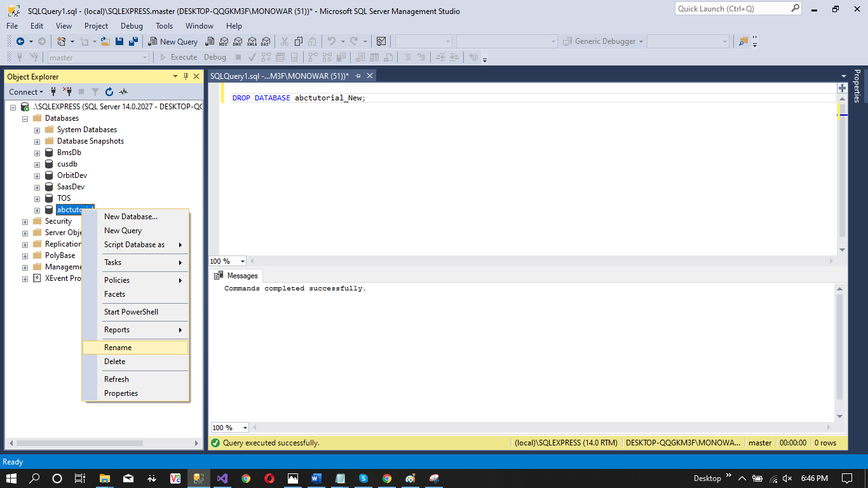Pin the Object Explorer panel with auto-hide pin
Screen dimensions: 868x488
[x=186, y=76]
